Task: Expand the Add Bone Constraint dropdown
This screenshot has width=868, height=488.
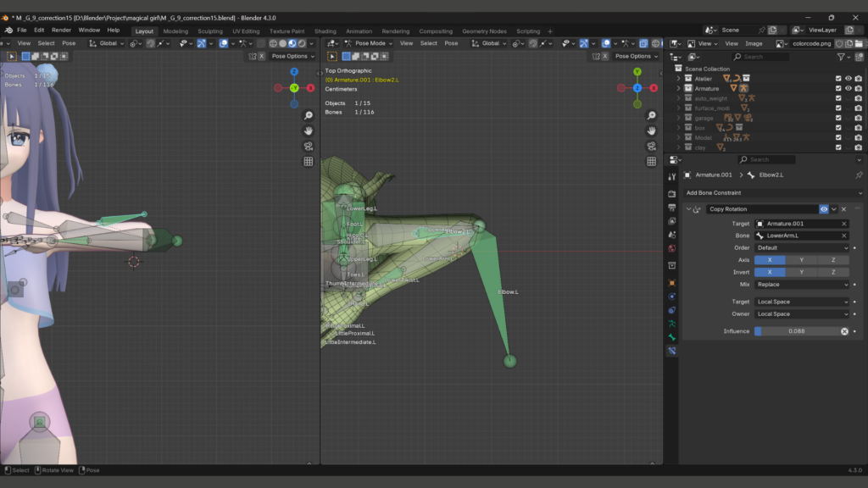Action: pos(770,193)
